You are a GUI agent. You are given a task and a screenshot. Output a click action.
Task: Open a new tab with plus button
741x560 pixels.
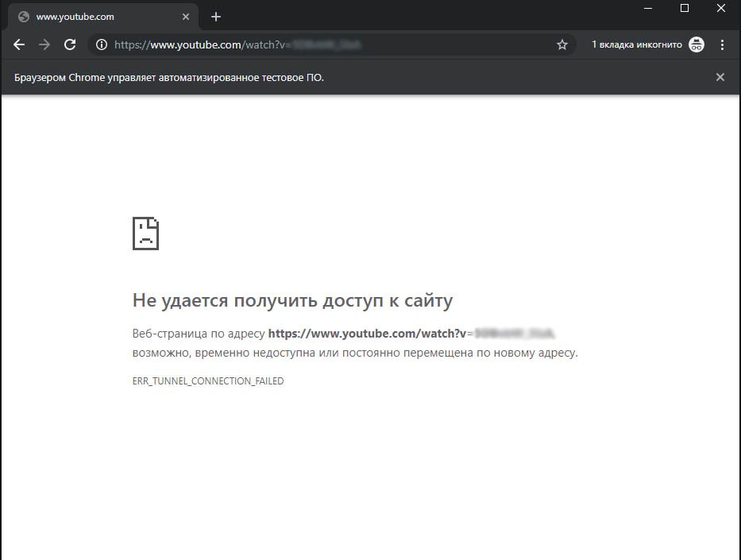(x=216, y=17)
